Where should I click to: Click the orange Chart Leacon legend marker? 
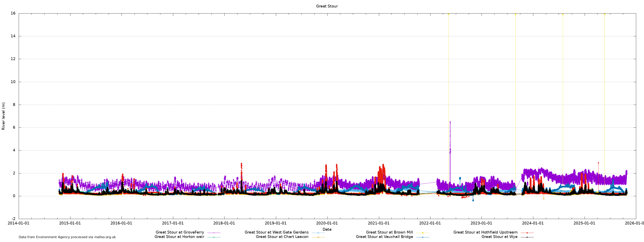pyautogui.click(x=318, y=237)
